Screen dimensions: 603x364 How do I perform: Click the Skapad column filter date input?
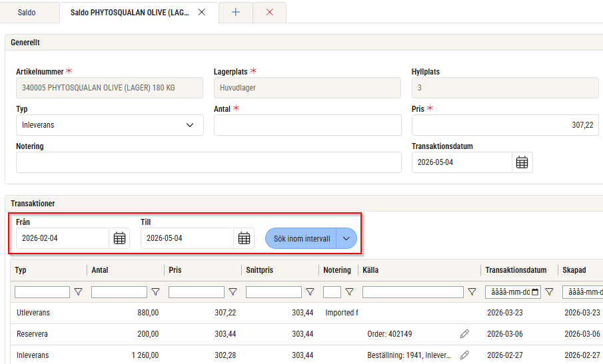[x=582, y=292]
